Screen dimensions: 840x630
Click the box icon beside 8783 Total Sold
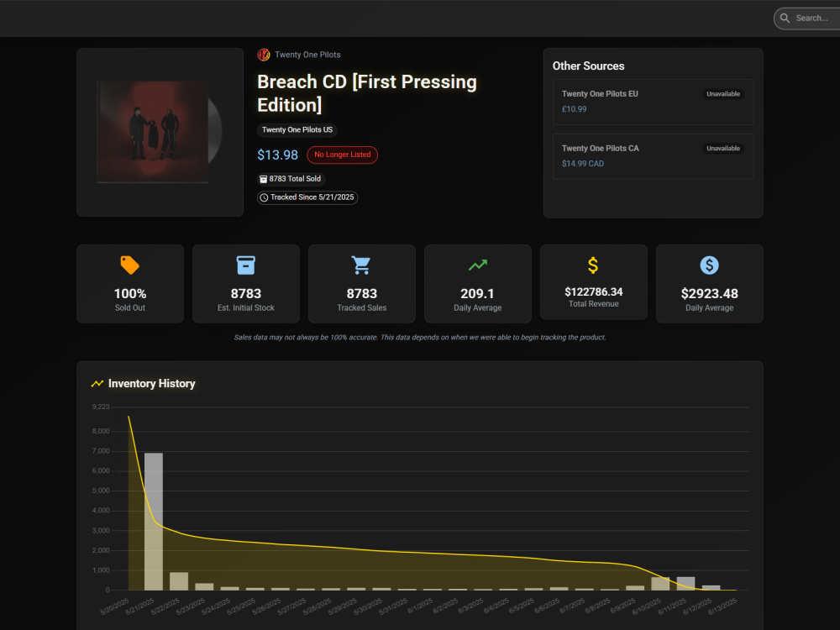[263, 179]
